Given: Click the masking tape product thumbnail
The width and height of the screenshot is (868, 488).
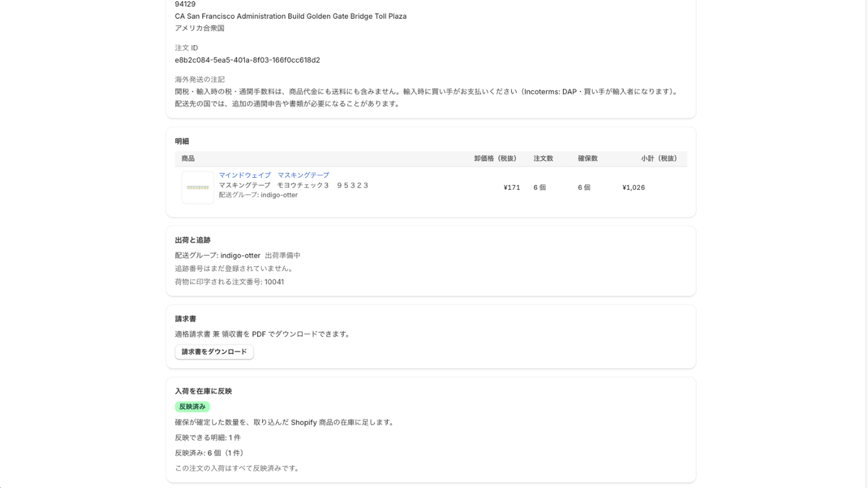Looking at the screenshot, I should click(198, 188).
